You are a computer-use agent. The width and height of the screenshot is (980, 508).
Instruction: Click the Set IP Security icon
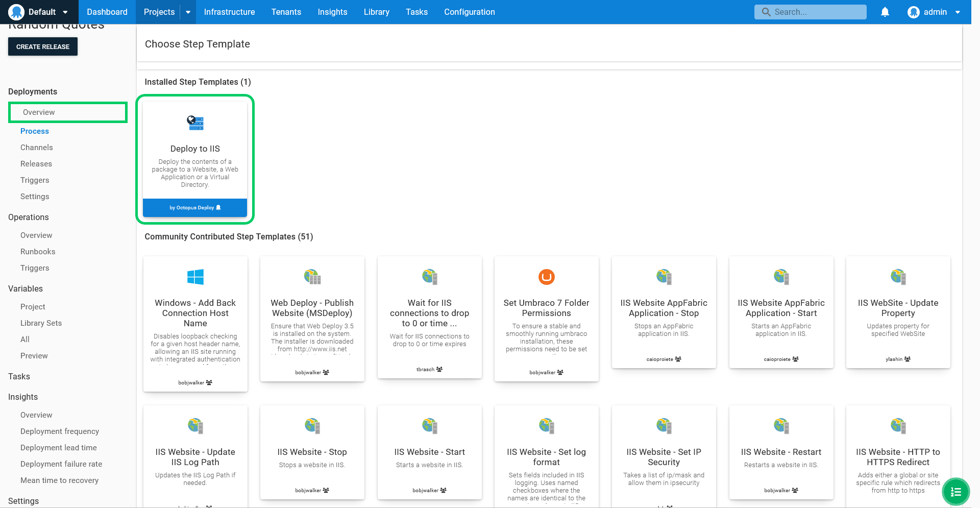664,425
